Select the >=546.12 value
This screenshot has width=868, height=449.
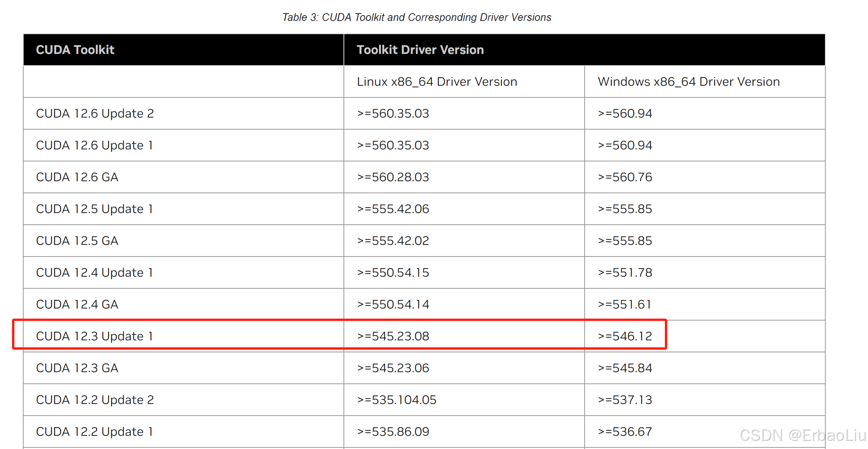[x=625, y=336]
